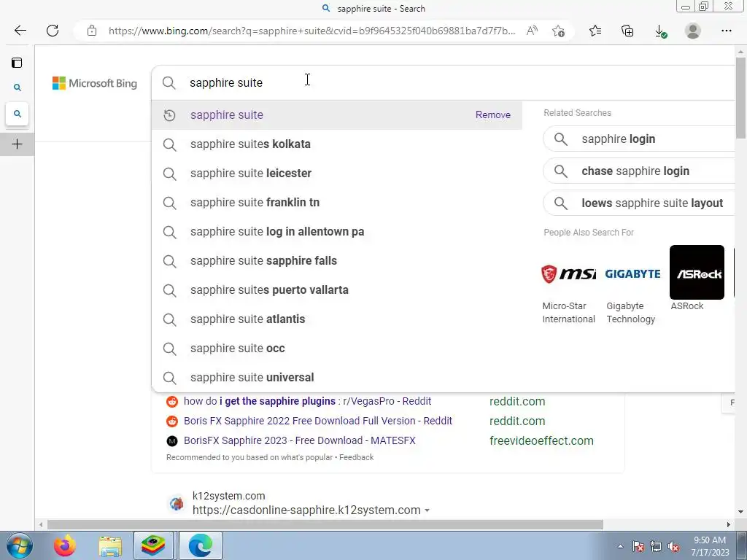Open BlueStacks from the taskbar
The image size is (747, 560).
pyautogui.click(x=153, y=545)
